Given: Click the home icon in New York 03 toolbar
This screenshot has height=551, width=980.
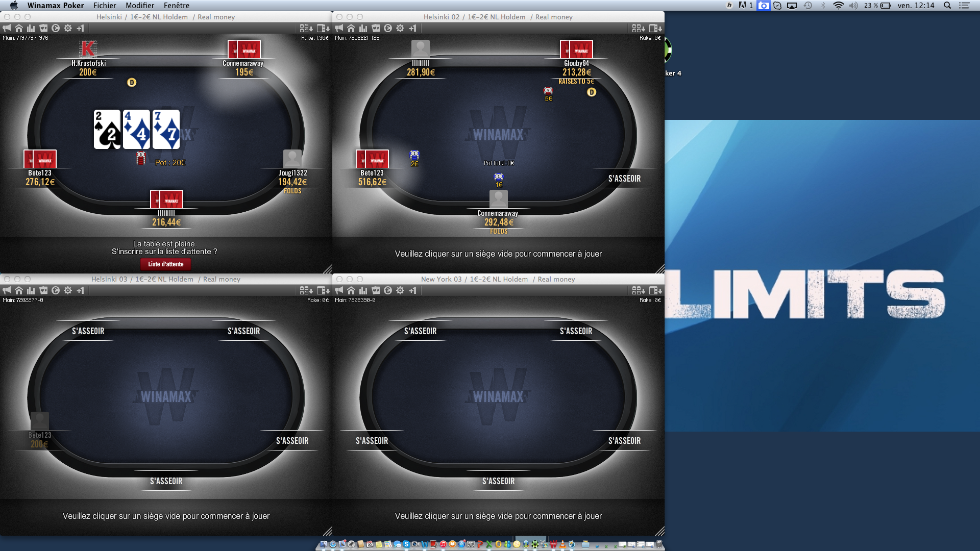Looking at the screenshot, I should (351, 290).
